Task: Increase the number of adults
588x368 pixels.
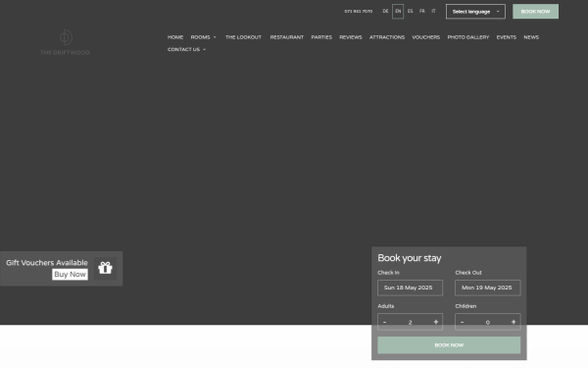Action: point(436,322)
